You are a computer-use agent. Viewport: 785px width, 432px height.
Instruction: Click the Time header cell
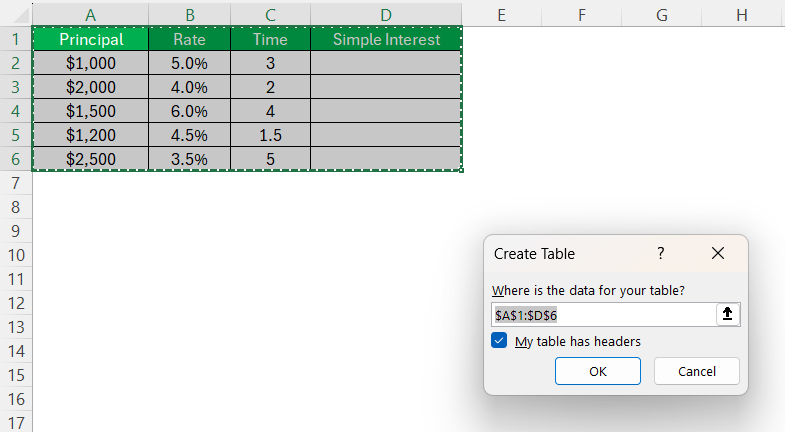point(270,39)
